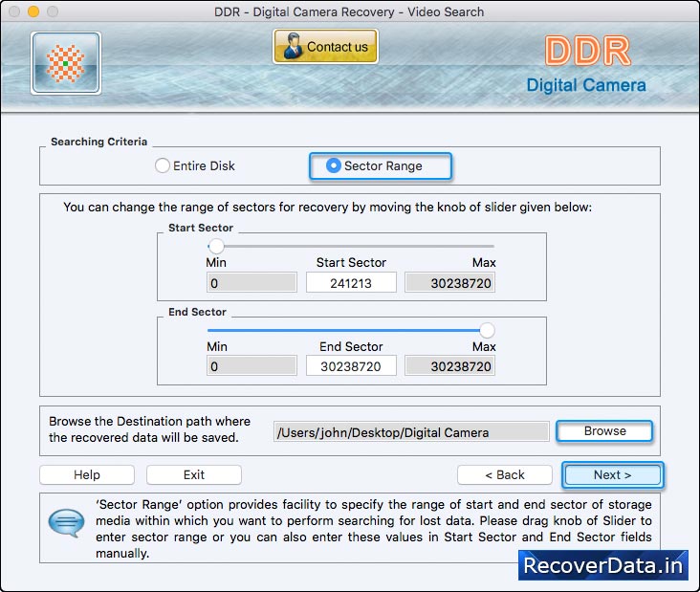Click the Start Sector slider knob

tap(216, 246)
